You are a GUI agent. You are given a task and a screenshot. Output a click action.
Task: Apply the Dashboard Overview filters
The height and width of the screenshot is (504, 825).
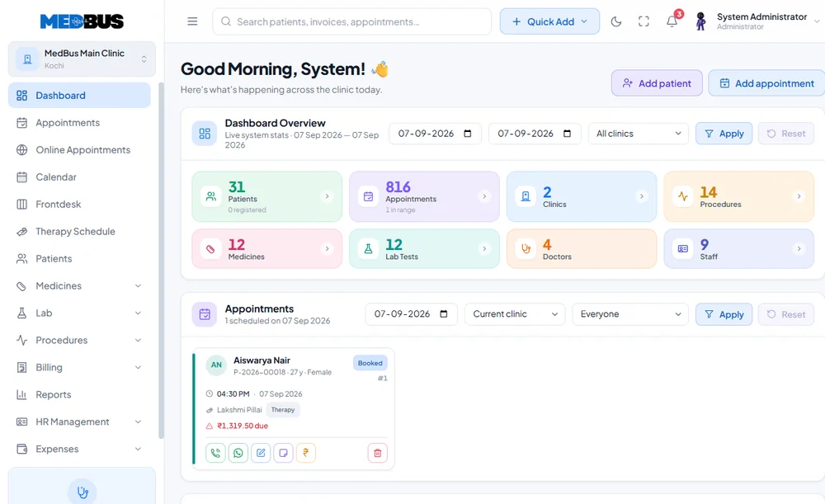click(x=724, y=134)
